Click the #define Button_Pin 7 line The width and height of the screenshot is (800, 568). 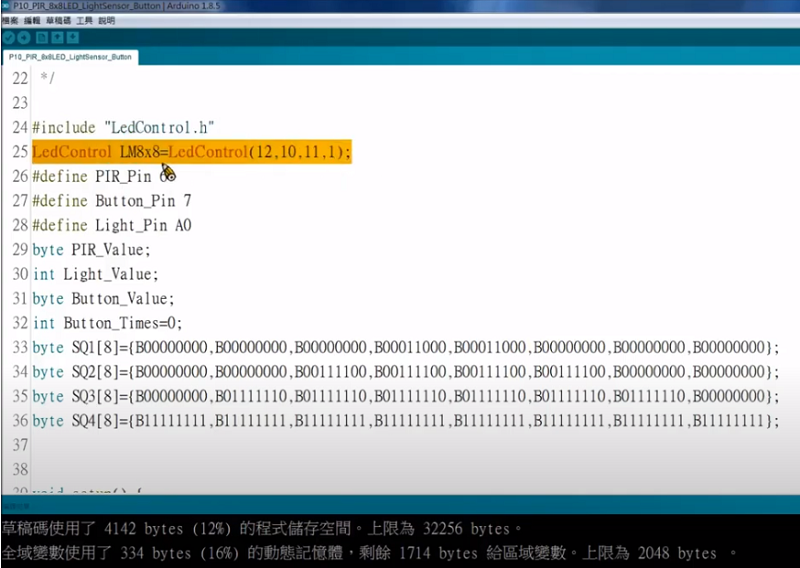(x=112, y=201)
